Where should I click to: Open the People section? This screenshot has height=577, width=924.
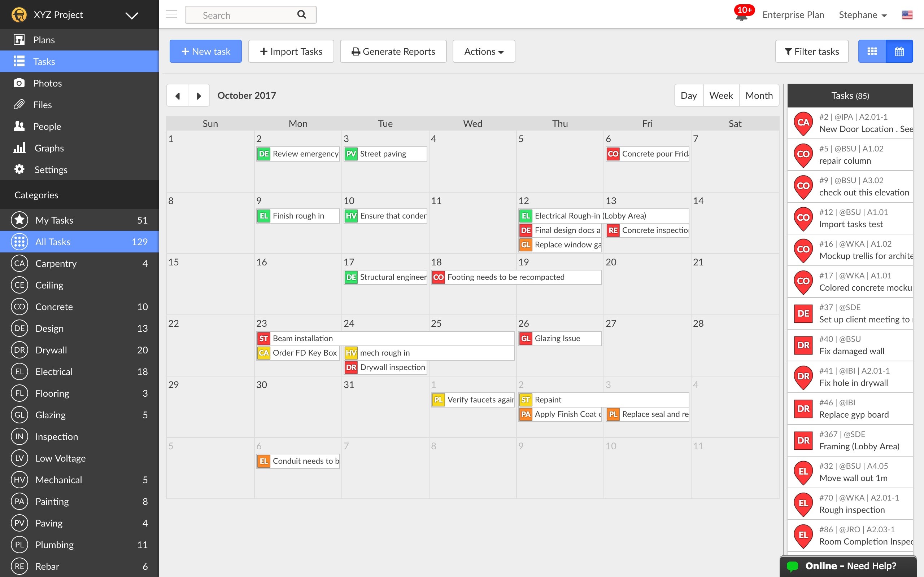coord(47,126)
